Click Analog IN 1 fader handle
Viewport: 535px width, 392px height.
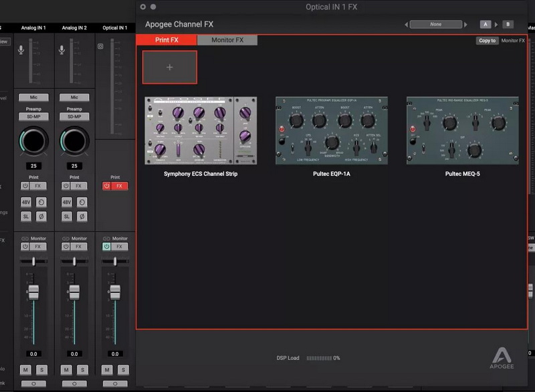coord(33,292)
